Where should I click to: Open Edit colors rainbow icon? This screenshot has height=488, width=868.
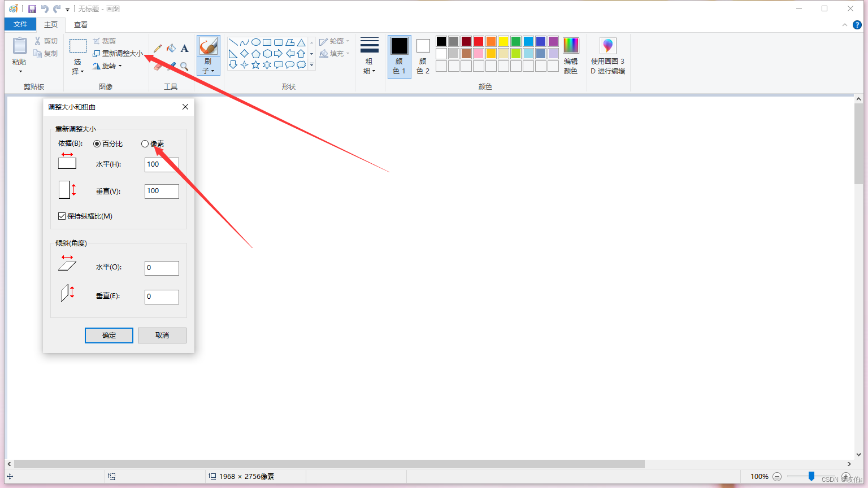coord(571,46)
